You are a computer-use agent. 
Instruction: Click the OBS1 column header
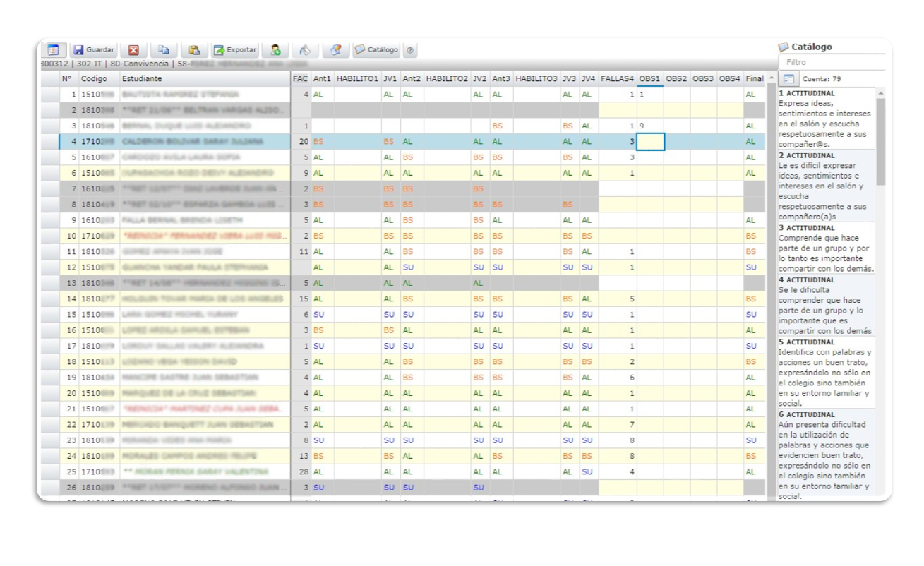tap(650, 78)
